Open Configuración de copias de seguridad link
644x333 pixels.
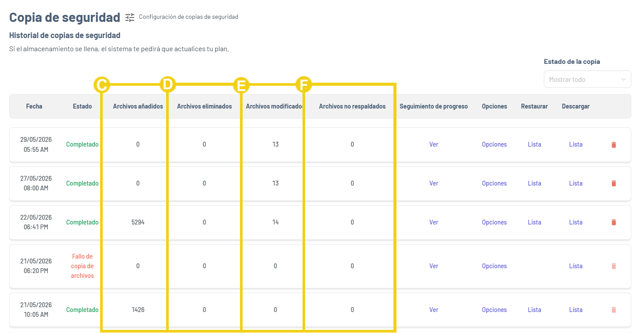[x=188, y=17]
